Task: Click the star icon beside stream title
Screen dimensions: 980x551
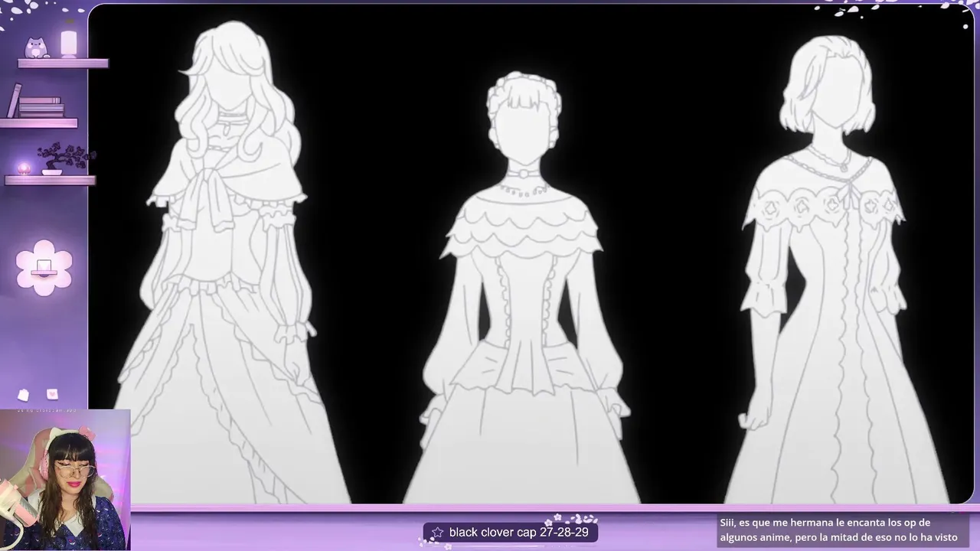Action: (x=437, y=532)
